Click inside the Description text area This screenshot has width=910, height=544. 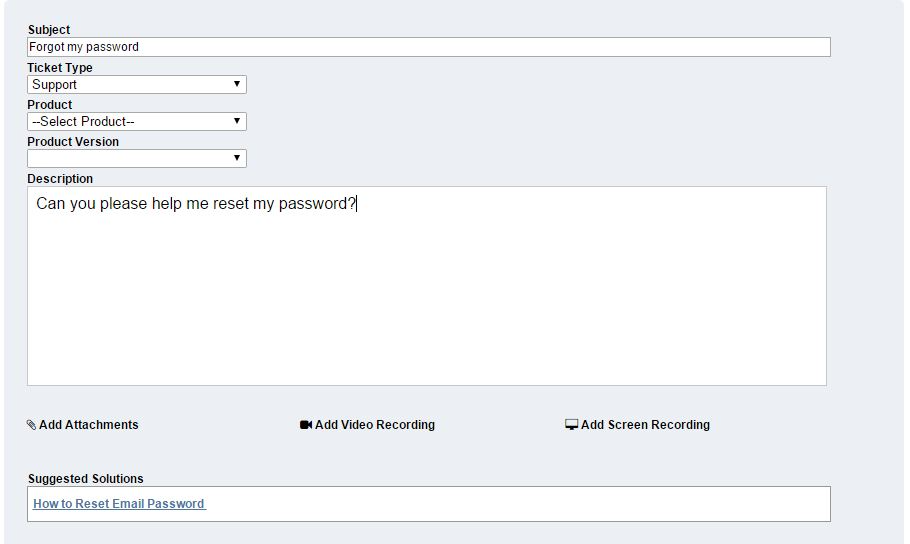coord(426,290)
